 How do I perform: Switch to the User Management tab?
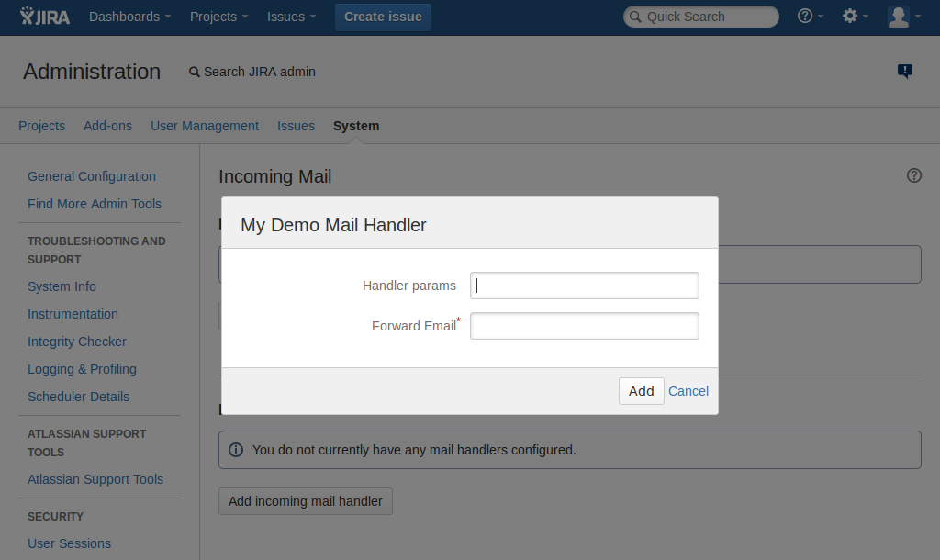pos(205,126)
